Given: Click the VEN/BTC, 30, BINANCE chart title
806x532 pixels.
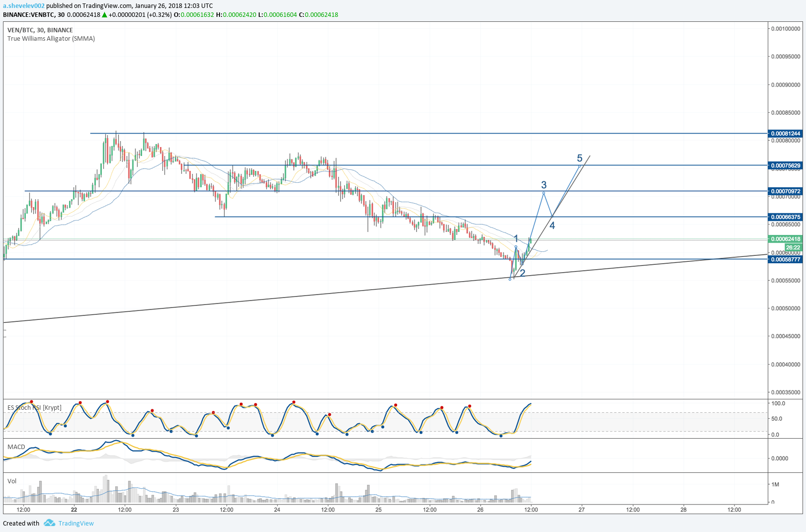Looking at the screenshot, I should (x=40, y=30).
